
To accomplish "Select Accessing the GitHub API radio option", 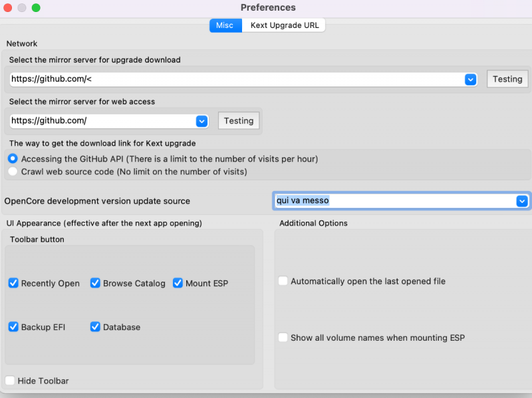I will coord(13,159).
